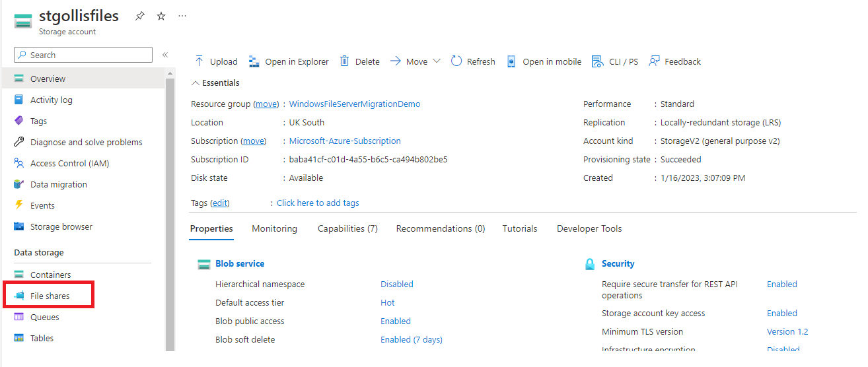Click the Succeeded provisioning state value
868x367 pixels.
pos(681,160)
